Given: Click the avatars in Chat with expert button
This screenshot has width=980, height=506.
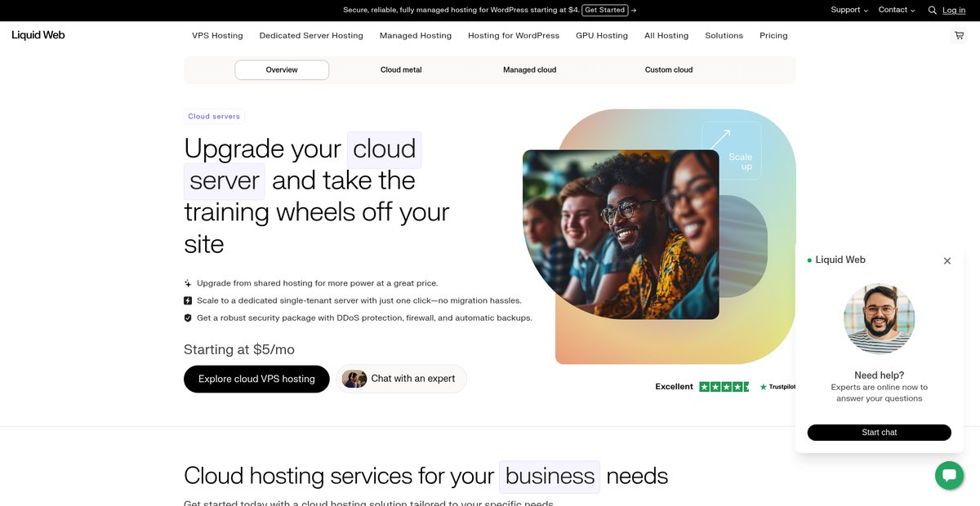Looking at the screenshot, I should (x=354, y=379).
